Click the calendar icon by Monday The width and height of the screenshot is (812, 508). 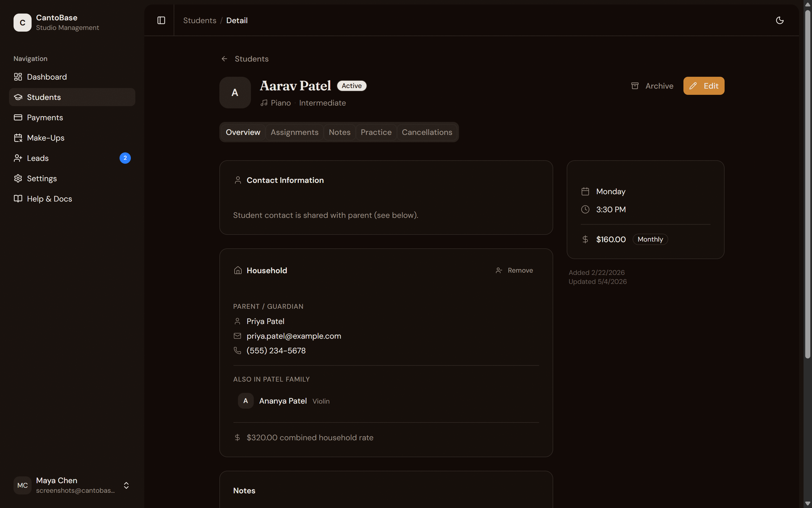pos(585,192)
